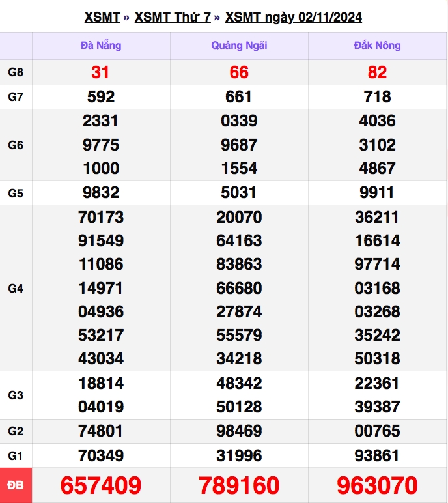Click G4 number 97714
This screenshot has width=448, height=503.
click(377, 265)
